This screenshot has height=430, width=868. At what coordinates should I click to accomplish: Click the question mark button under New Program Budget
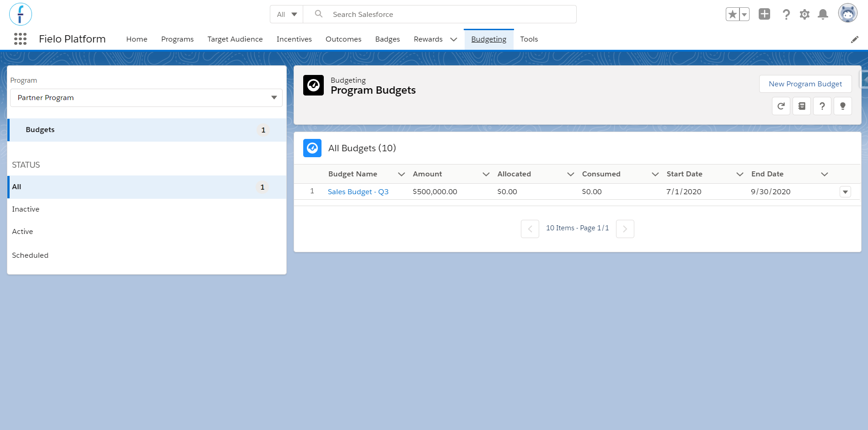click(x=822, y=106)
